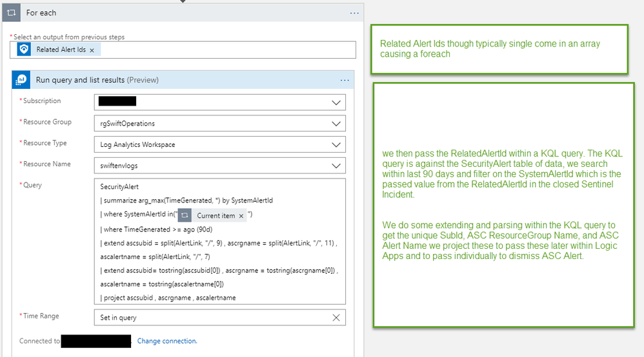
Task: Click the Time Range label
Action: pyautogui.click(x=41, y=316)
